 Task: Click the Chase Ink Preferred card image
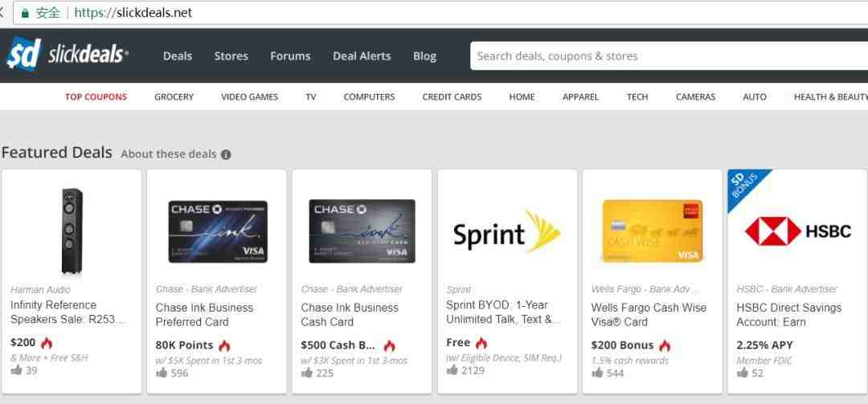pos(218,231)
